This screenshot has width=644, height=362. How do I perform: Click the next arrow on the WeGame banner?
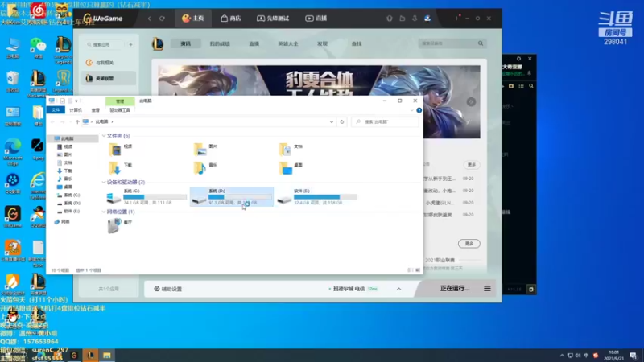coord(471,102)
